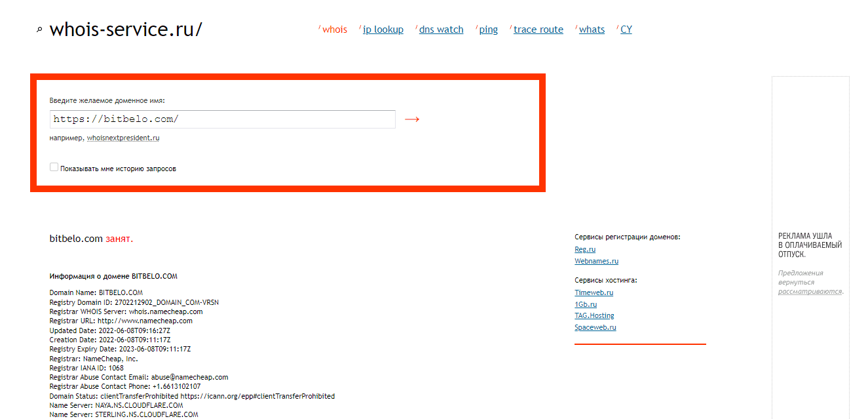Visit the Spaceweb.ru hosting link

tap(595, 327)
